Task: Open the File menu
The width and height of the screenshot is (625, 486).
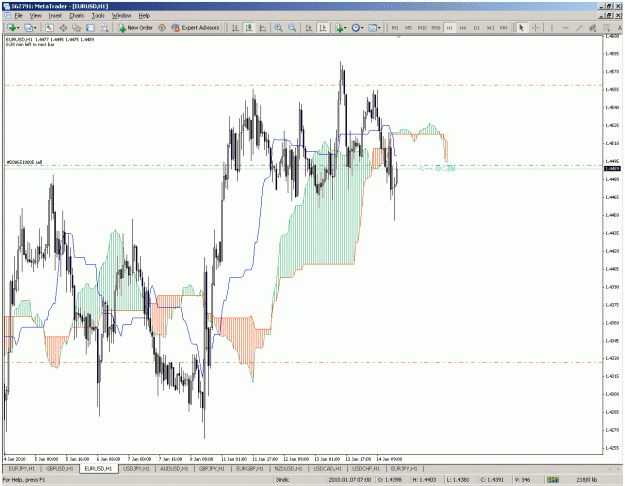Action: click(18, 16)
